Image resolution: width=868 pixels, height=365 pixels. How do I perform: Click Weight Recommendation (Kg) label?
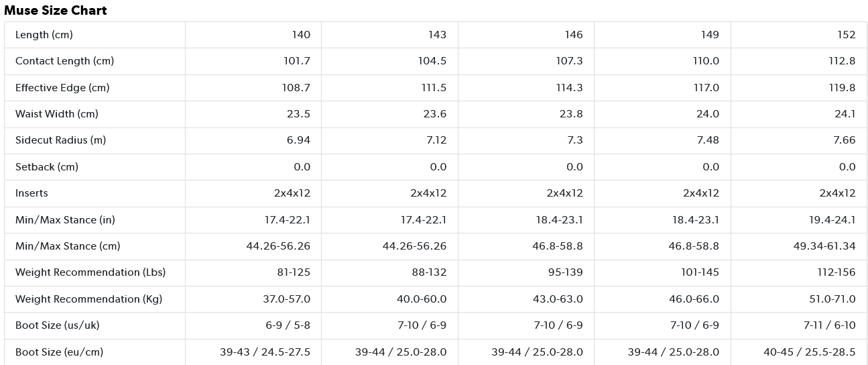pyautogui.click(x=88, y=299)
